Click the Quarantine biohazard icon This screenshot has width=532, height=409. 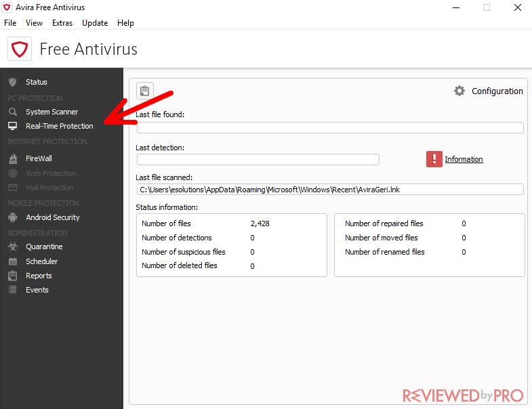(13, 246)
